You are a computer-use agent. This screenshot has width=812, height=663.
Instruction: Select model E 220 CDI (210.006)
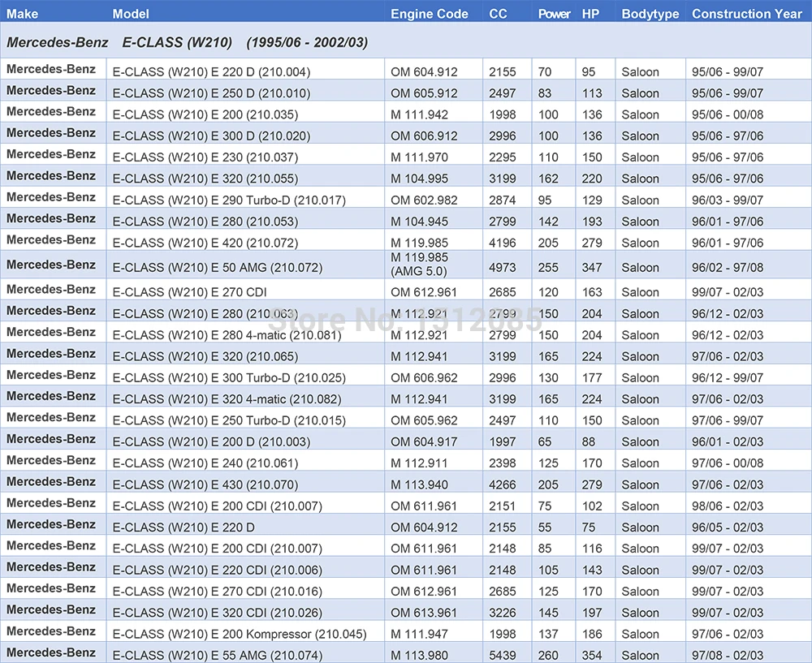[x=218, y=570]
